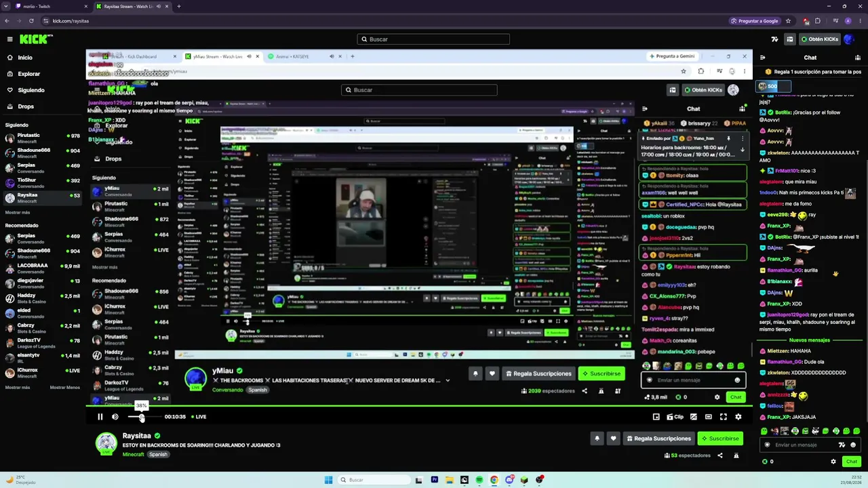
Task: Toggle the layout panel icon in Kick header
Action: click(790, 39)
